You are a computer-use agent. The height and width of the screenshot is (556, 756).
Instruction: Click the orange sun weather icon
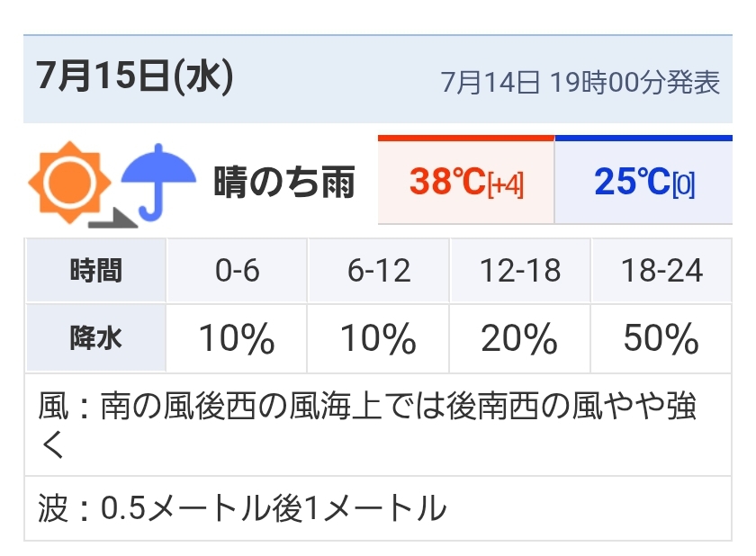point(70,183)
